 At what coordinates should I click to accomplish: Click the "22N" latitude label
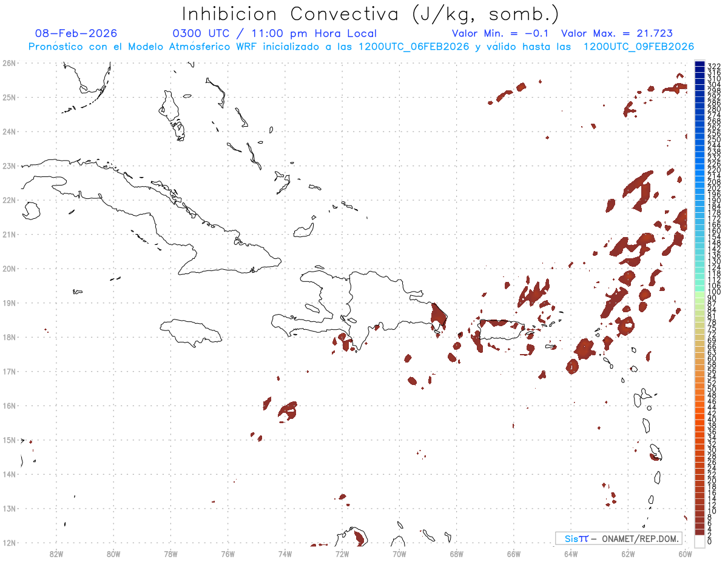8,200
